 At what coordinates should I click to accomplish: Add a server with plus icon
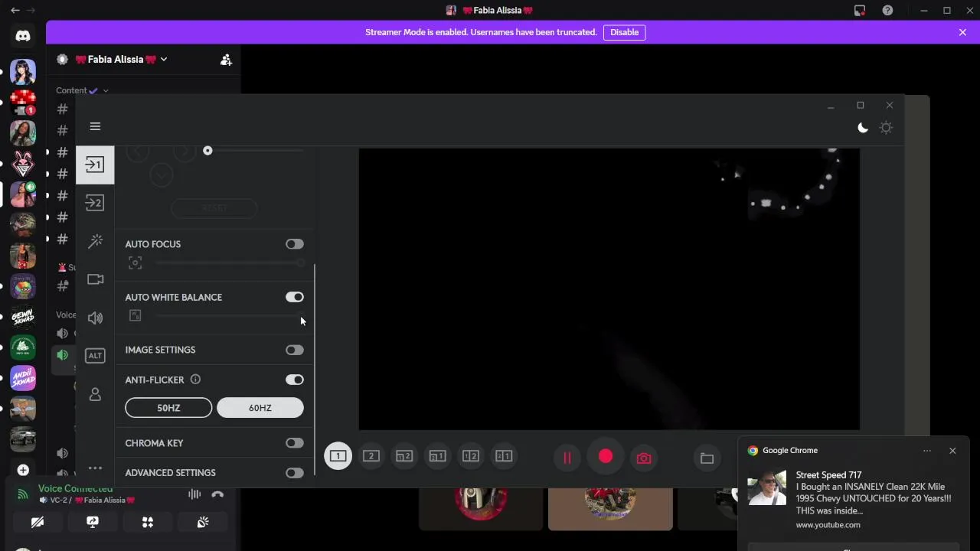coord(23,470)
